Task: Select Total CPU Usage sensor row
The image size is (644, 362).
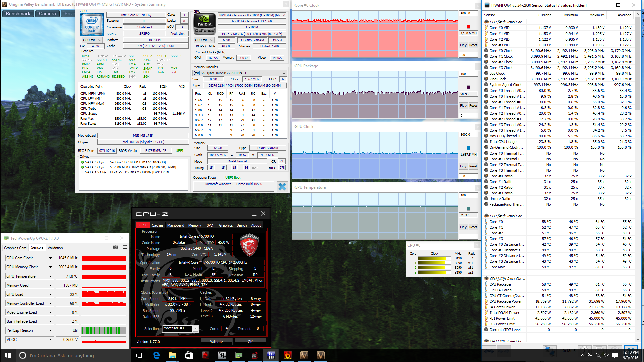Action: point(558,142)
